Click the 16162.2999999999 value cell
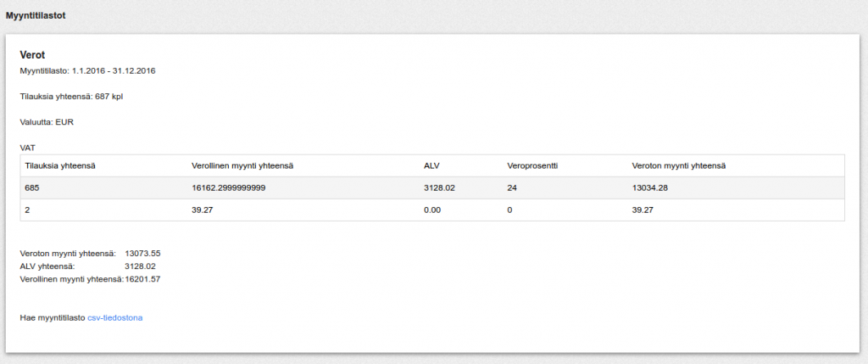The height and width of the screenshot is (364, 868). (229, 188)
